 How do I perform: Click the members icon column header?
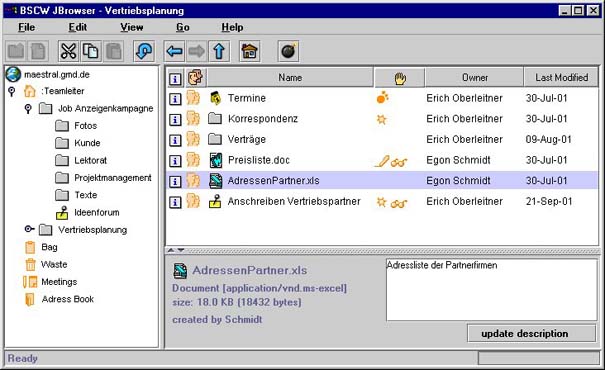196,77
